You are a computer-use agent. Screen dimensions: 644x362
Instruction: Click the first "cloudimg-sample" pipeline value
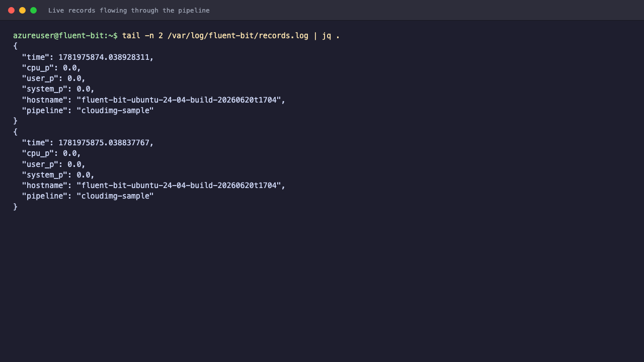[x=115, y=111]
